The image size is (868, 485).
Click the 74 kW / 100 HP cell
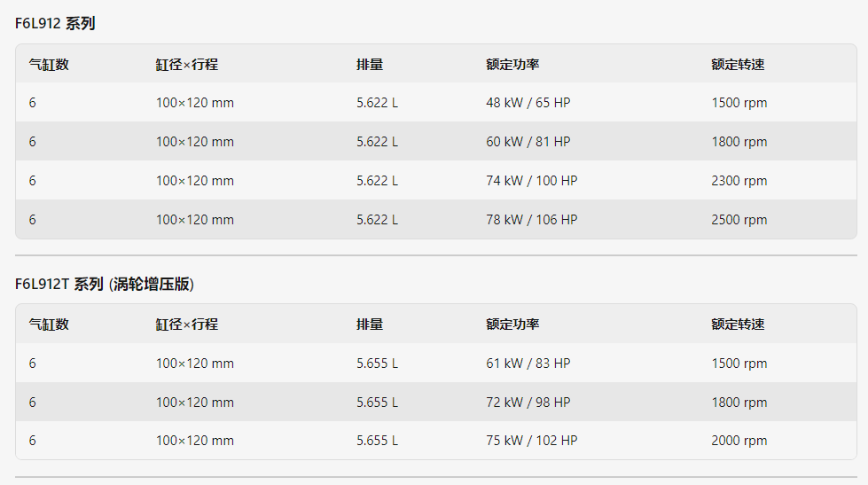coord(531,181)
